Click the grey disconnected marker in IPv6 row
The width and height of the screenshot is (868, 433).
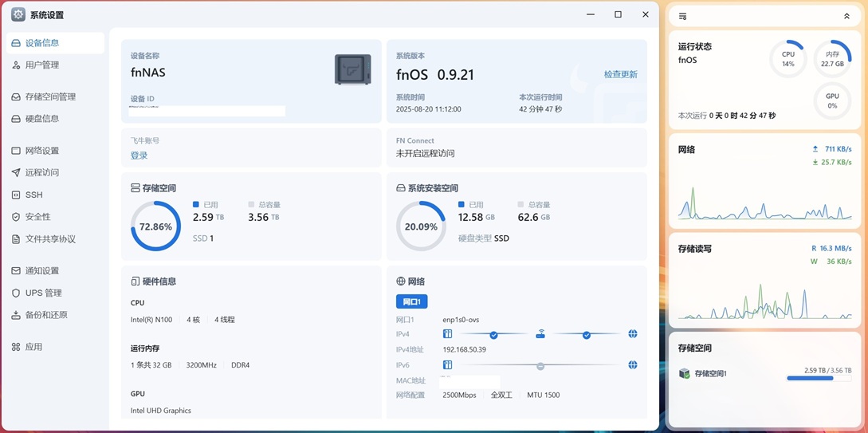point(540,366)
